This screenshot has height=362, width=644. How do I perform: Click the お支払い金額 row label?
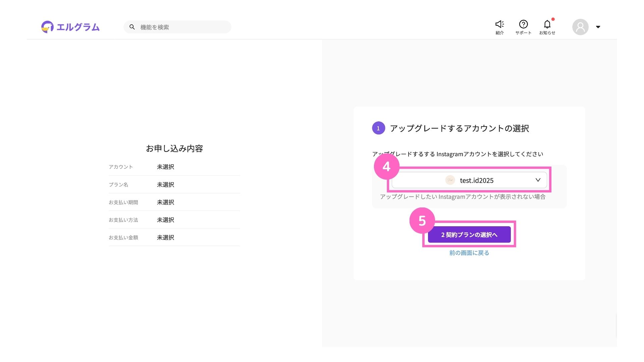[x=123, y=238]
